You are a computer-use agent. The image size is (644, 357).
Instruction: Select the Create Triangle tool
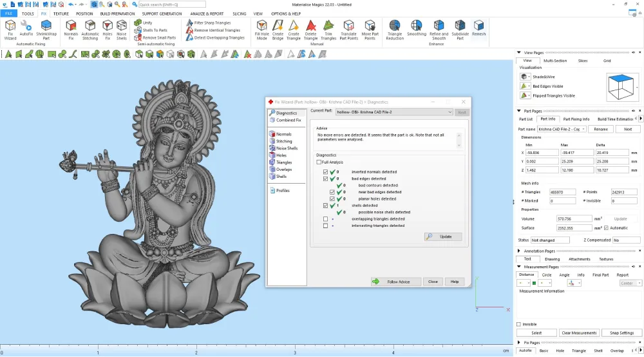coord(293,30)
